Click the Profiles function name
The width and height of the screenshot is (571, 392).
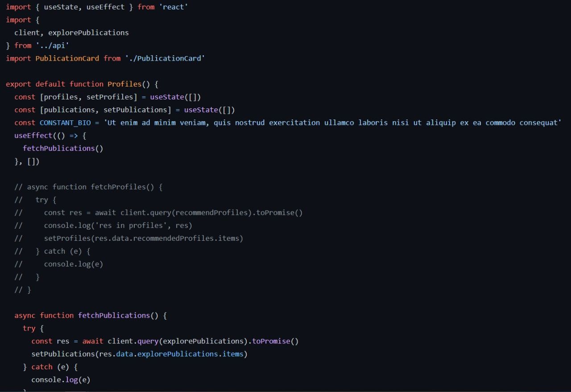(124, 84)
